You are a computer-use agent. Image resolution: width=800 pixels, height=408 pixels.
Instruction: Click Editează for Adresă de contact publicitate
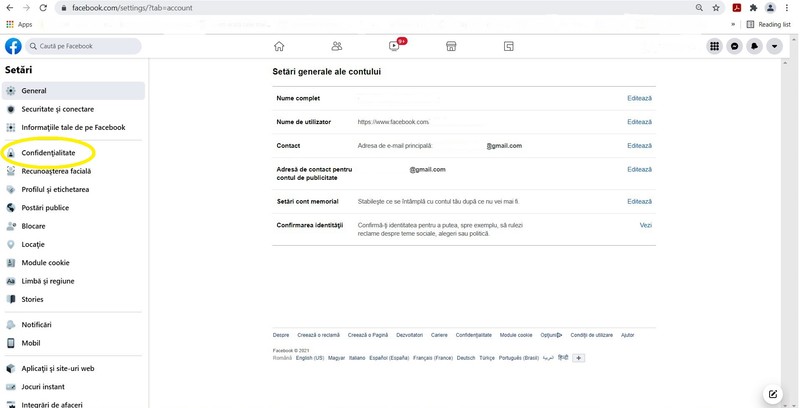(x=639, y=169)
